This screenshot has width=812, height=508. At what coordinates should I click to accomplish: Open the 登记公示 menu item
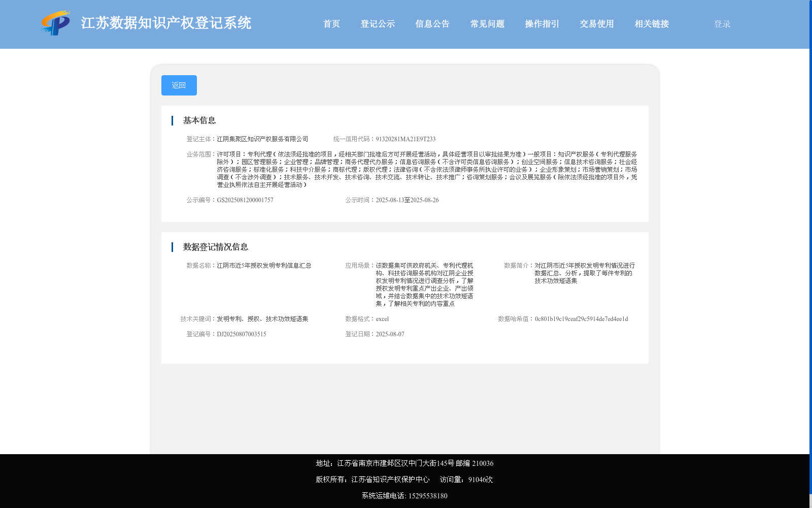click(x=378, y=24)
